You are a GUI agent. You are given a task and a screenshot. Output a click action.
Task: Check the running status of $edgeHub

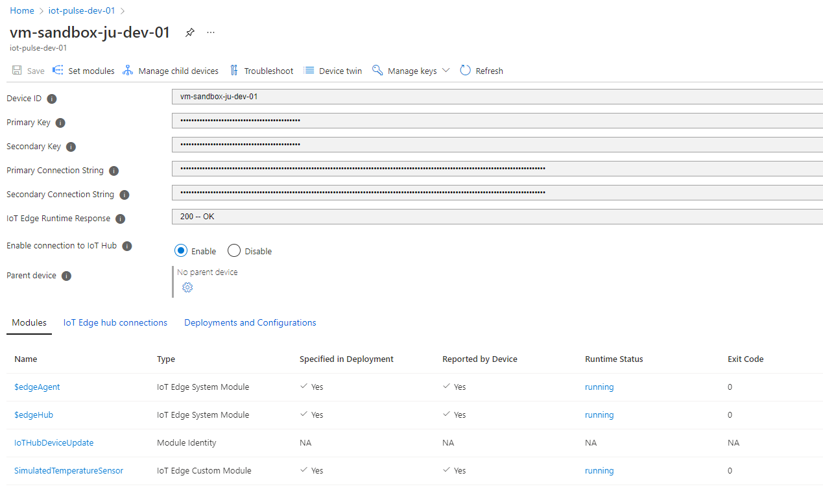(x=599, y=414)
